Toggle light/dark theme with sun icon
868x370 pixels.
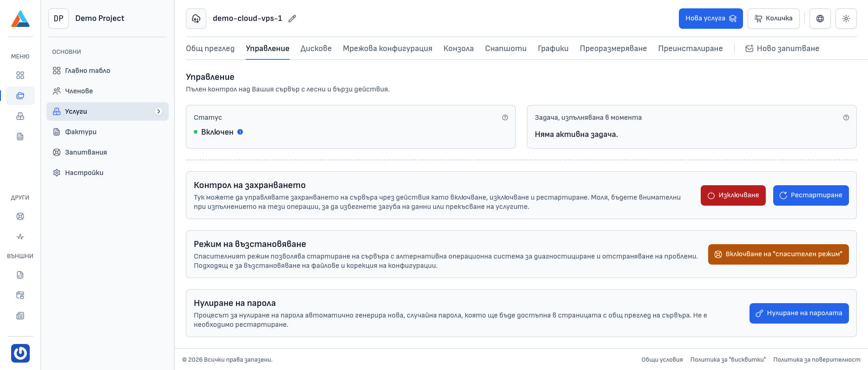pyautogui.click(x=846, y=19)
